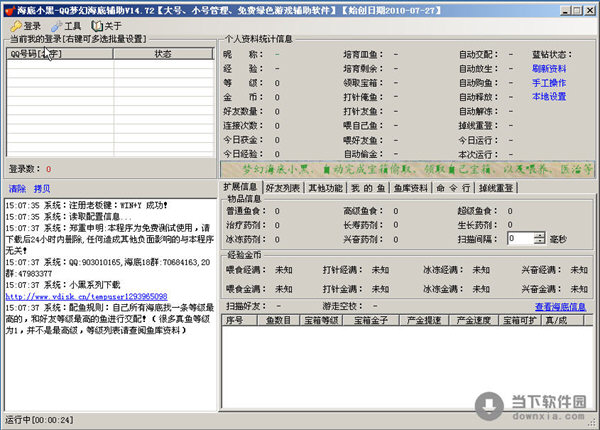Click the 手工操作 link
Image resolution: width=600 pixels, height=430 pixels.
[548, 82]
